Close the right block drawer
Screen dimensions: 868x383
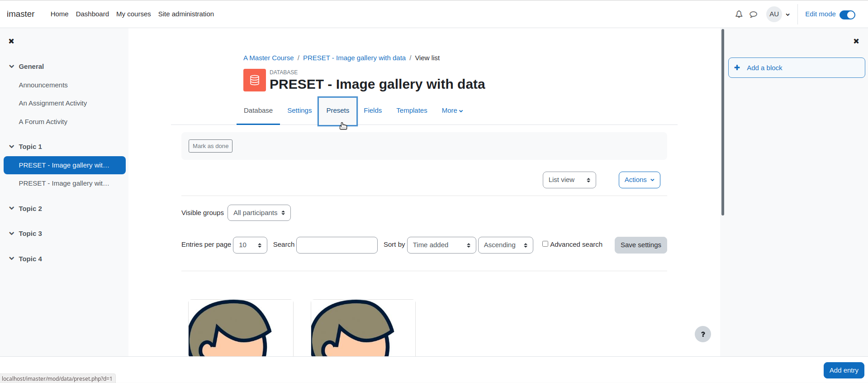coord(856,41)
